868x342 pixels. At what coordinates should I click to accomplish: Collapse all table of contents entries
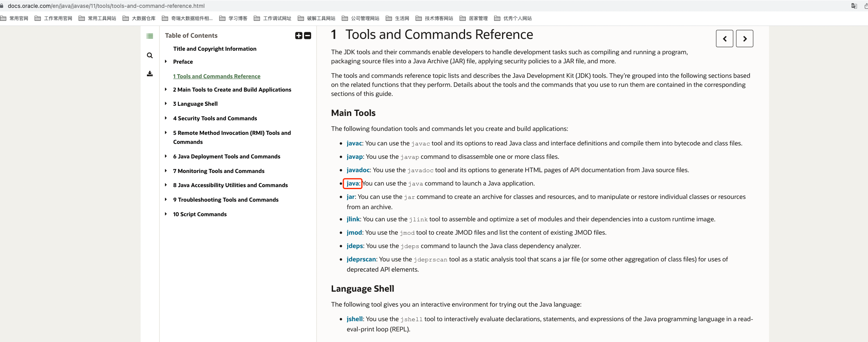tap(308, 36)
